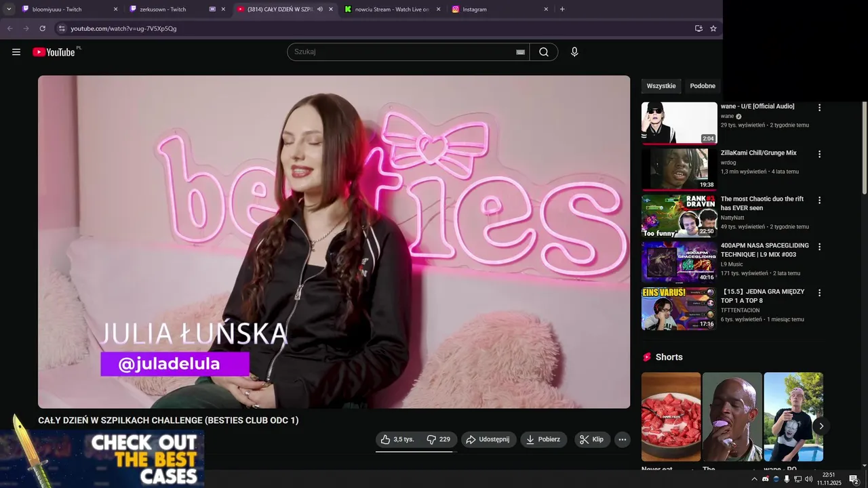Go back to the previous page
This screenshot has width=868, height=488.
tap(9, 28)
